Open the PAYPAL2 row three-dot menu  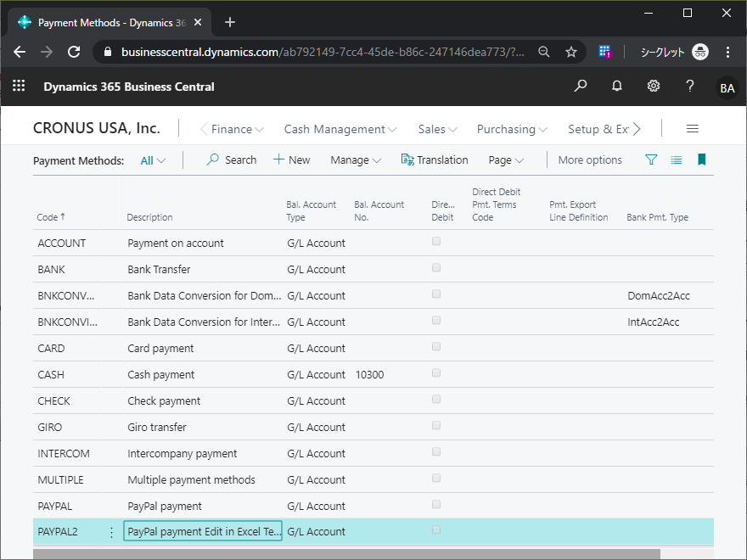[x=111, y=532]
